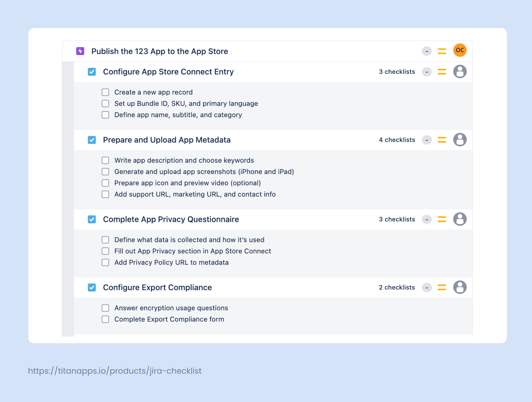The height and width of the screenshot is (402, 532).
Task: Click the minus status icon on the parent issue
Action: (427, 51)
